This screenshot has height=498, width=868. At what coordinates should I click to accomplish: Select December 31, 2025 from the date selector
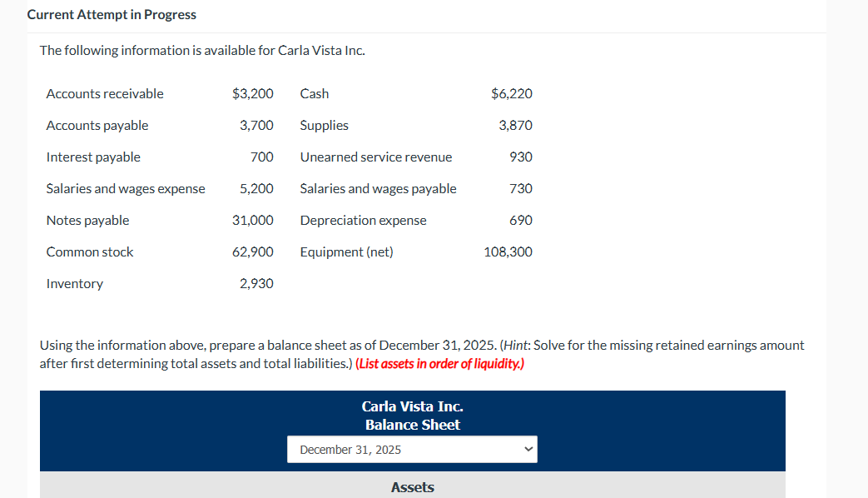tap(412, 449)
